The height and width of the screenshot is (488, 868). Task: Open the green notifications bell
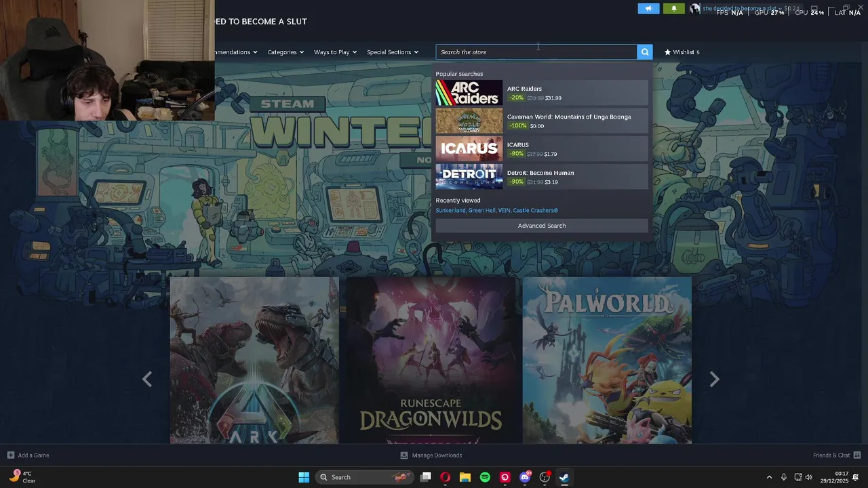click(673, 9)
